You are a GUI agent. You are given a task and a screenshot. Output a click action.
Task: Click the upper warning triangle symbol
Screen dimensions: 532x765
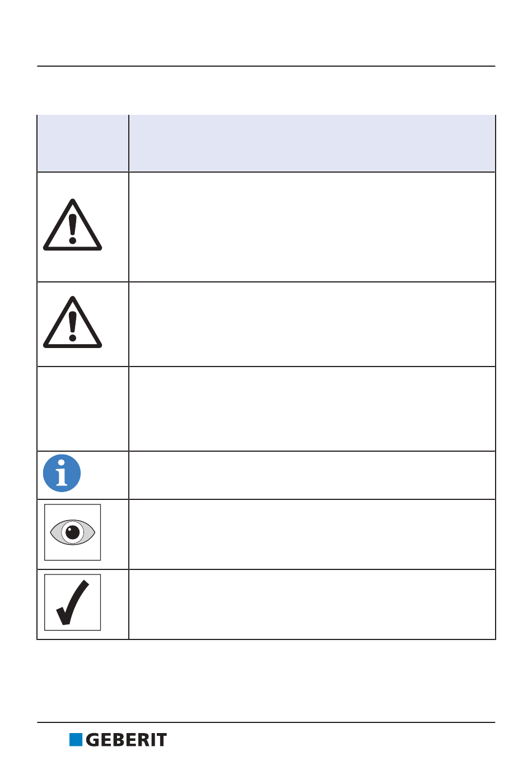click(72, 224)
